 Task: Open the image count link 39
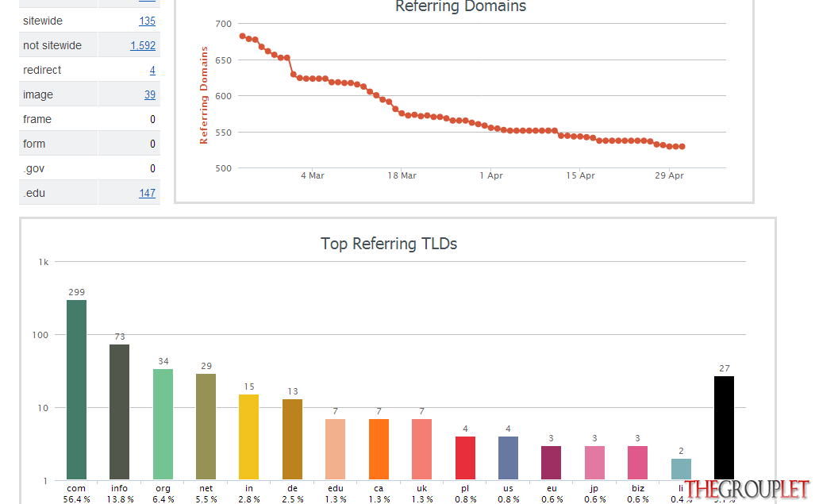point(150,94)
